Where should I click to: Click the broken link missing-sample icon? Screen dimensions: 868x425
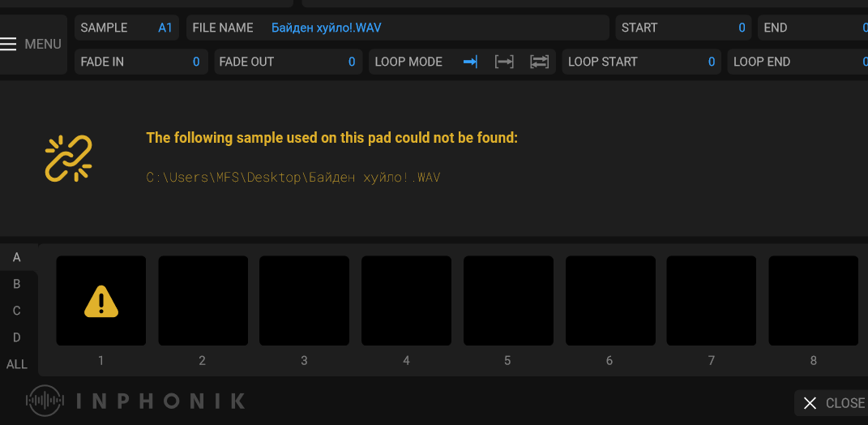coord(68,158)
